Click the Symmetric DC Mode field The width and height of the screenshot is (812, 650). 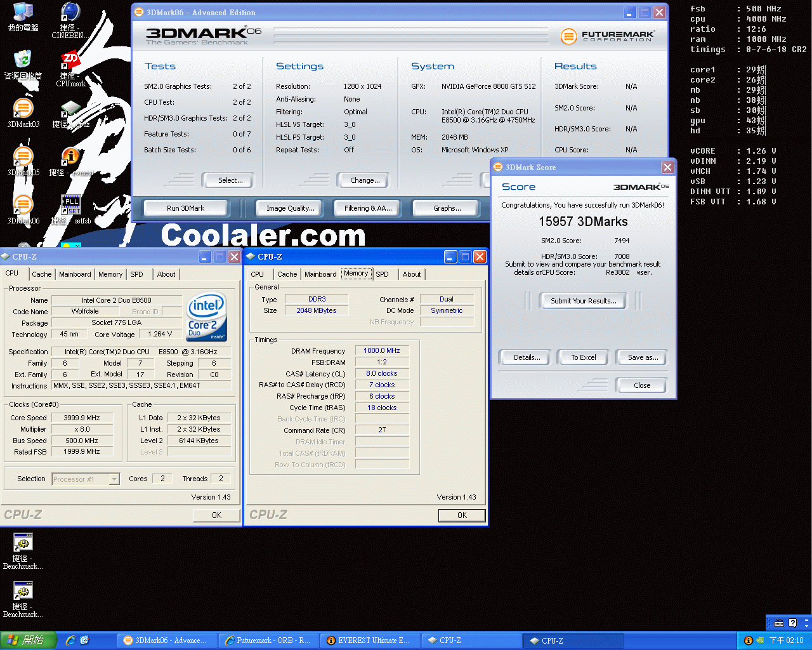[x=447, y=310]
